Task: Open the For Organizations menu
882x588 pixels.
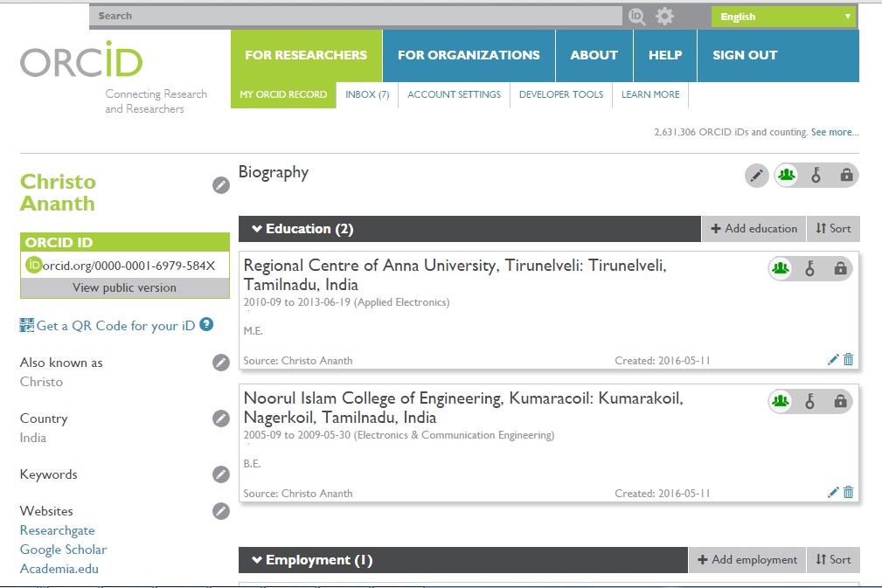Action: [469, 55]
